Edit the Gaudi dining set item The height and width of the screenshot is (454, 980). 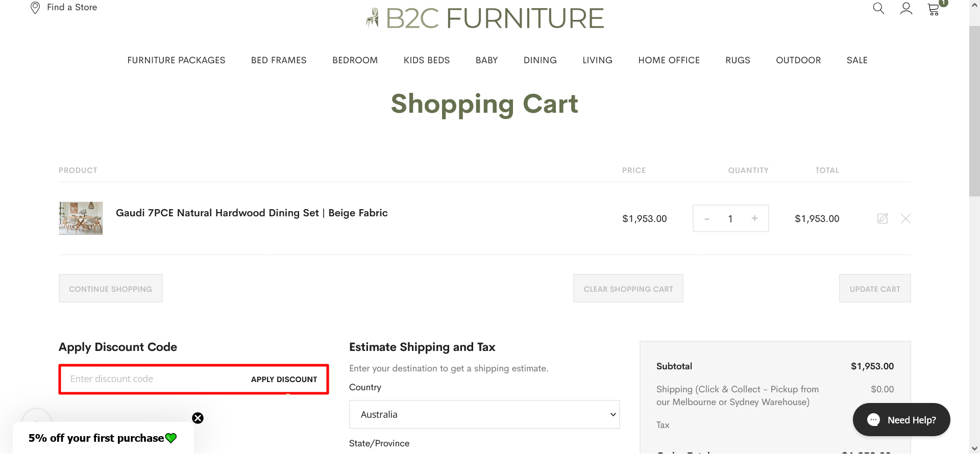point(883,218)
